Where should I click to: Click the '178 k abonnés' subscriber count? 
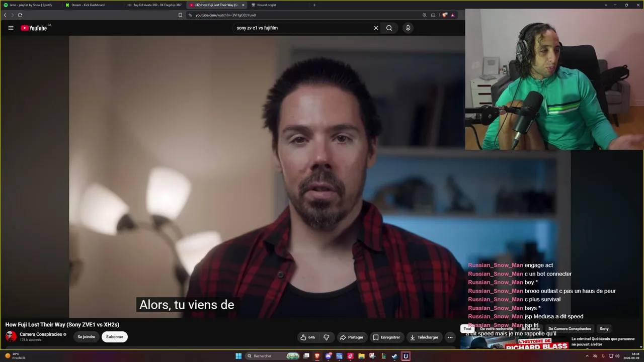tap(31, 340)
